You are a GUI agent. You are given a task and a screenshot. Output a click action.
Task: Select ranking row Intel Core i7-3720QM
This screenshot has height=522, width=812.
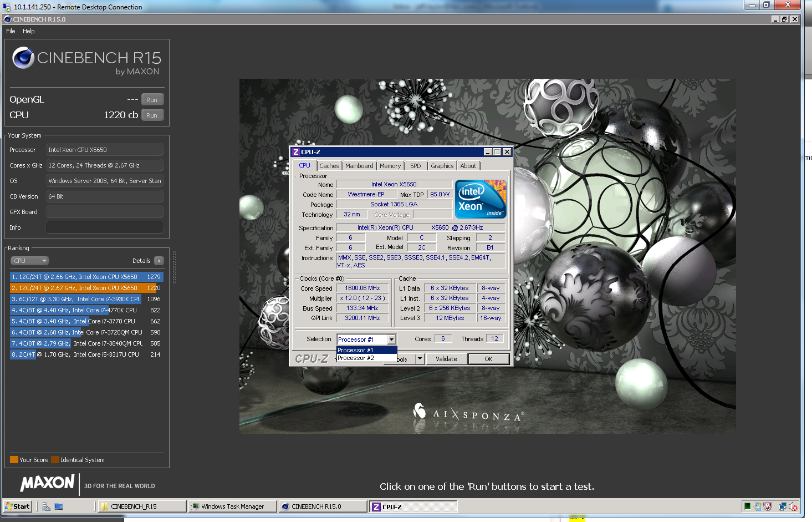[x=86, y=332]
